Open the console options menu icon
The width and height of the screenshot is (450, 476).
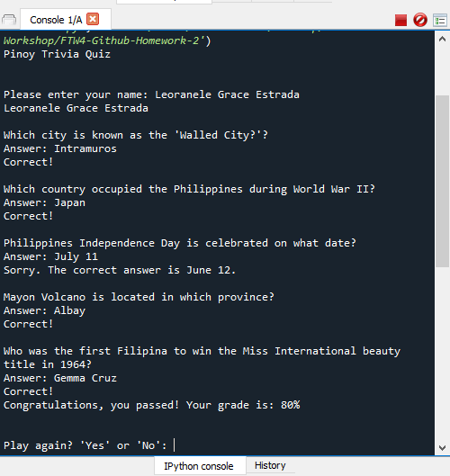[440, 21]
